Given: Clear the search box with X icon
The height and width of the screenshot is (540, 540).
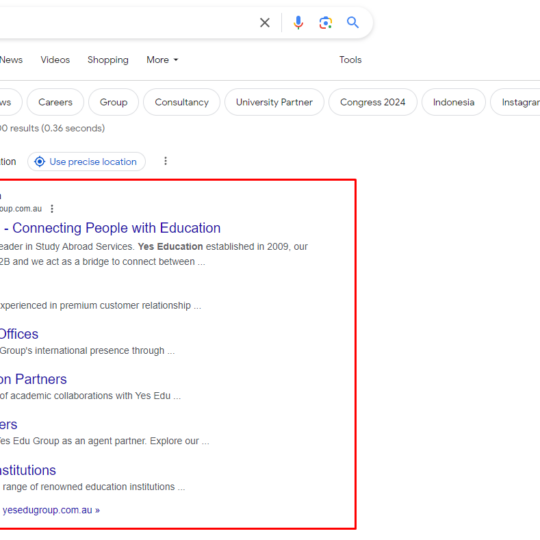Looking at the screenshot, I should tap(264, 23).
